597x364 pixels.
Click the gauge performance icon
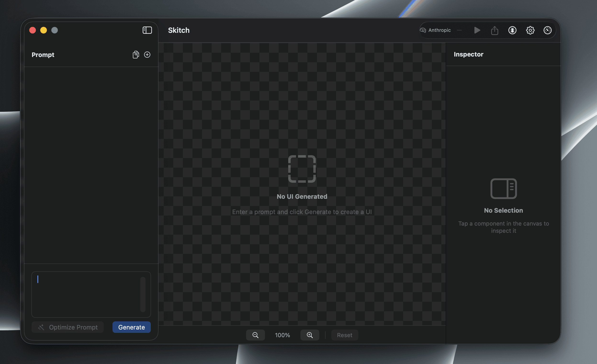point(548,30)
